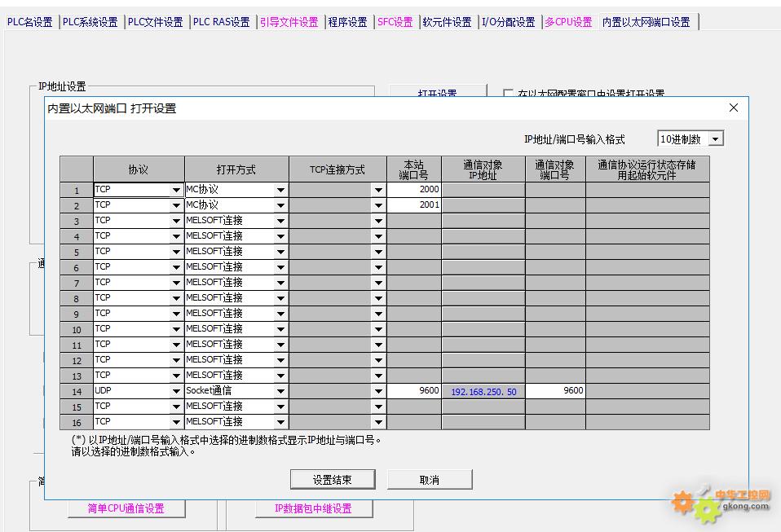
Task: Switch to 程序设置 tab
Action: [347, 22]
